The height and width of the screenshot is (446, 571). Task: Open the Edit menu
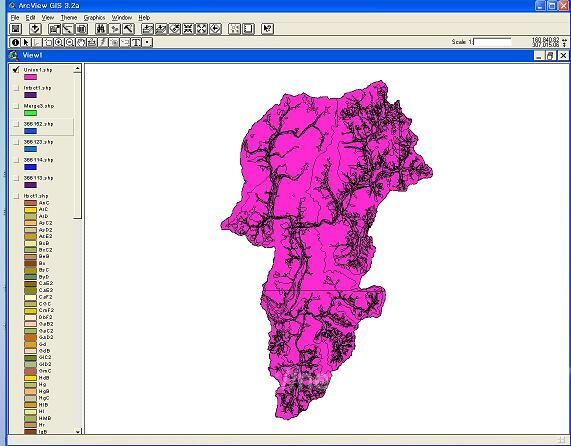pos(31,17)
